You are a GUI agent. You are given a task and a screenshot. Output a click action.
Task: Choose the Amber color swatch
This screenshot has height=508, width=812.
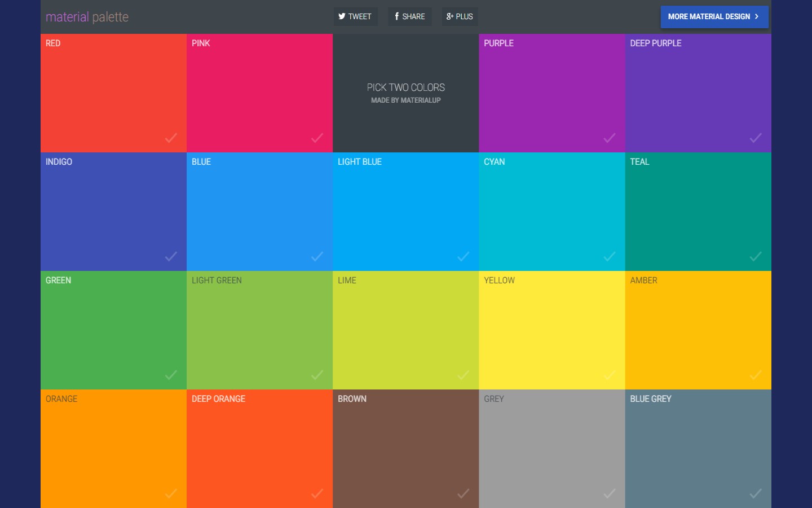698,330
